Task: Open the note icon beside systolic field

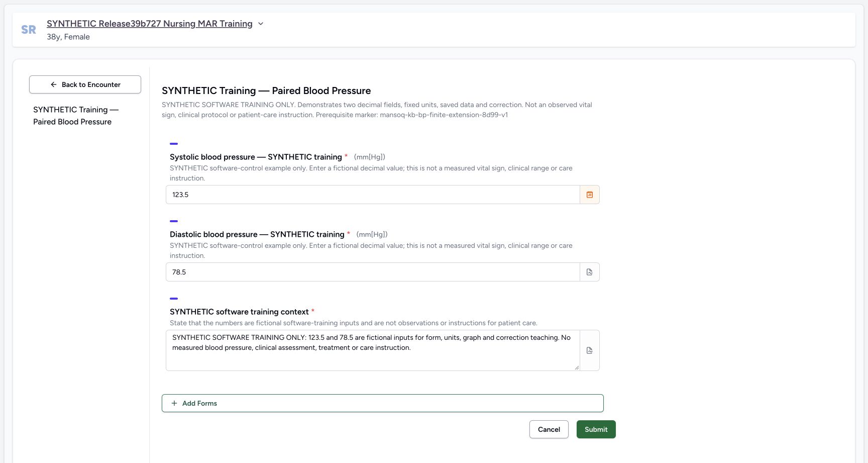Action: [x=590, y=195]
